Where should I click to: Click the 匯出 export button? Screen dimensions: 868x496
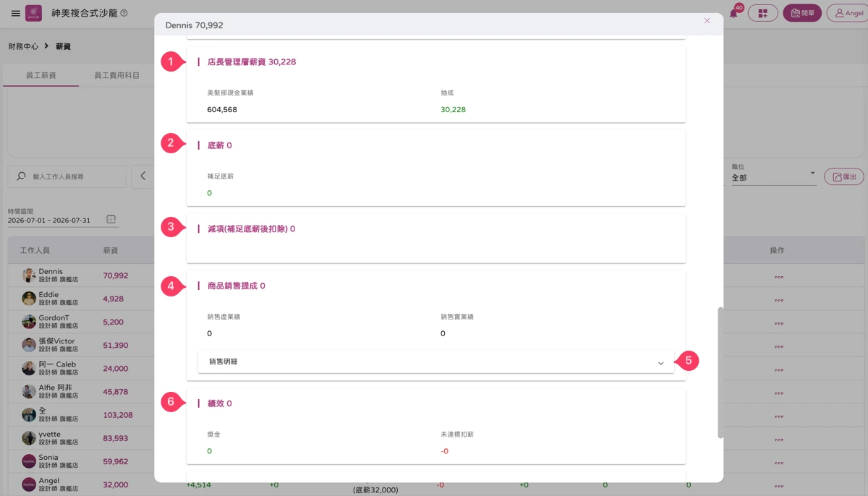tap(844, 176)
